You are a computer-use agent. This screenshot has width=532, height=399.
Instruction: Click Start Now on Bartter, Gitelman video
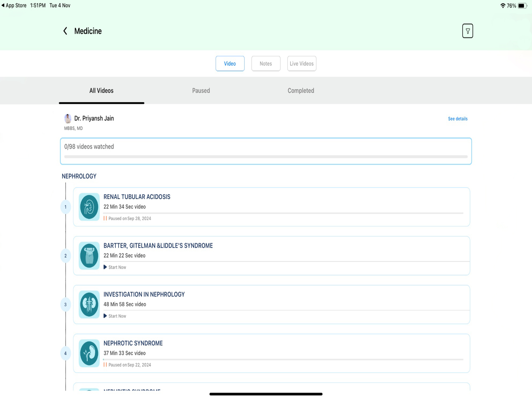(117, 267)
